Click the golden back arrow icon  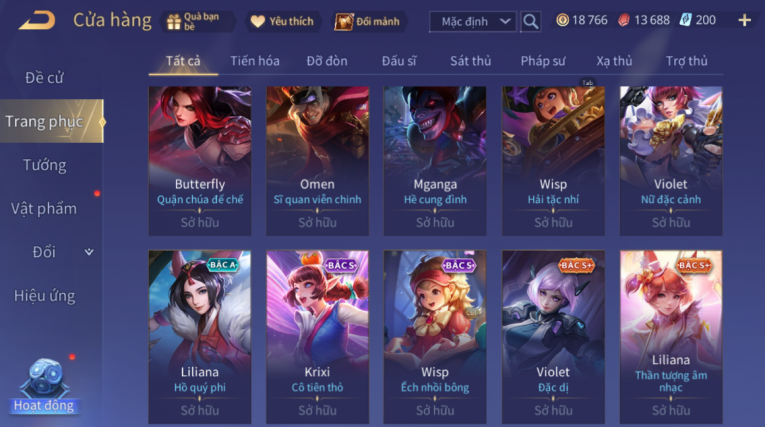point(38,20)
